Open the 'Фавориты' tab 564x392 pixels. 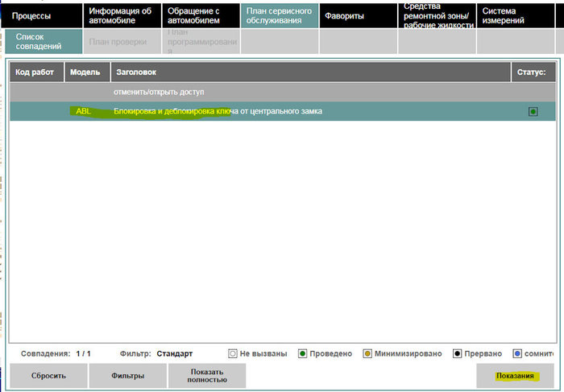click(358, 16)
